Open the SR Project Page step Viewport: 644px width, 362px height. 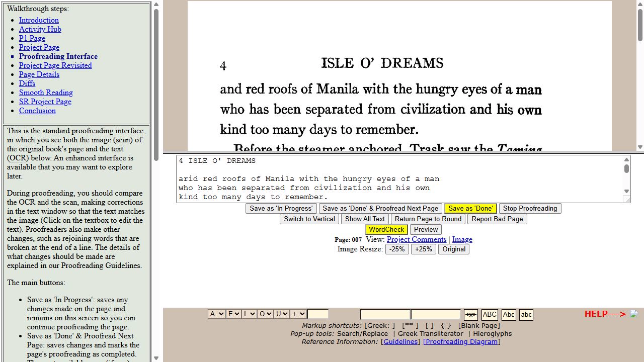click(45, 102)
